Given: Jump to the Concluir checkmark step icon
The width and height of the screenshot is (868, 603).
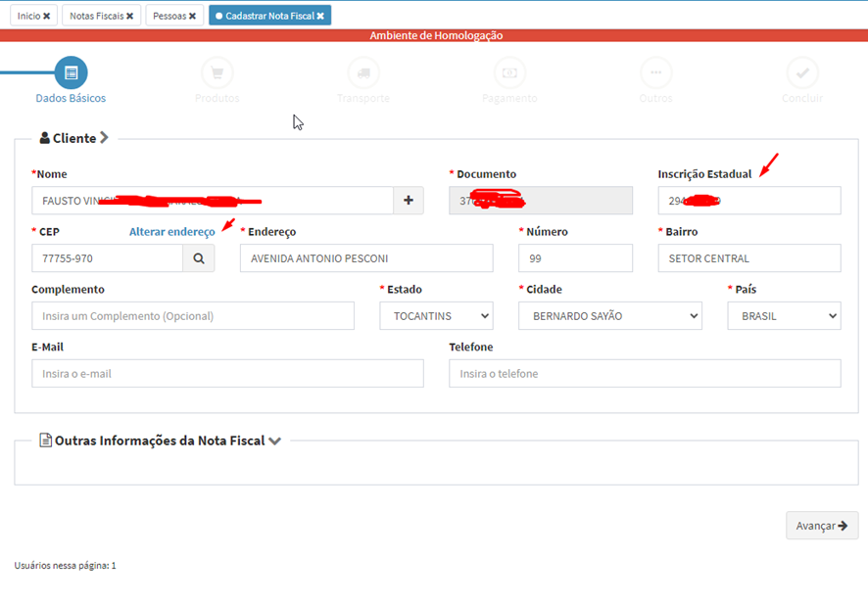Looking at the screenshot, I should (802, 73).
